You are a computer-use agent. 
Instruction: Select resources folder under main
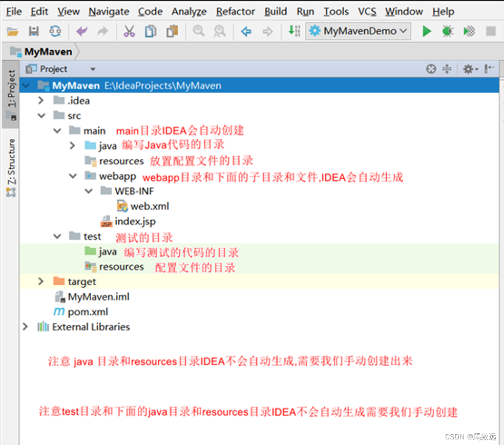tap(114, 161)
